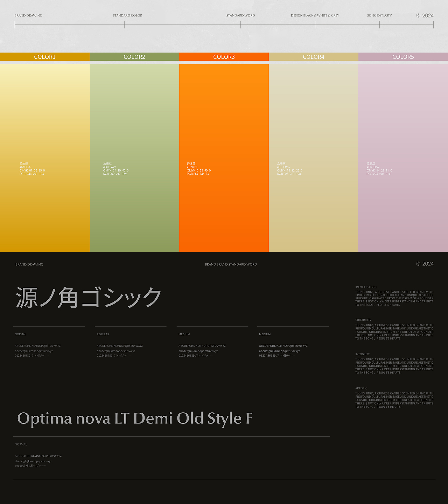This screenshot has width=448, height=504.
Task: Click the value CMYK 14 22 11 0
Action: [x=379, y=170]
